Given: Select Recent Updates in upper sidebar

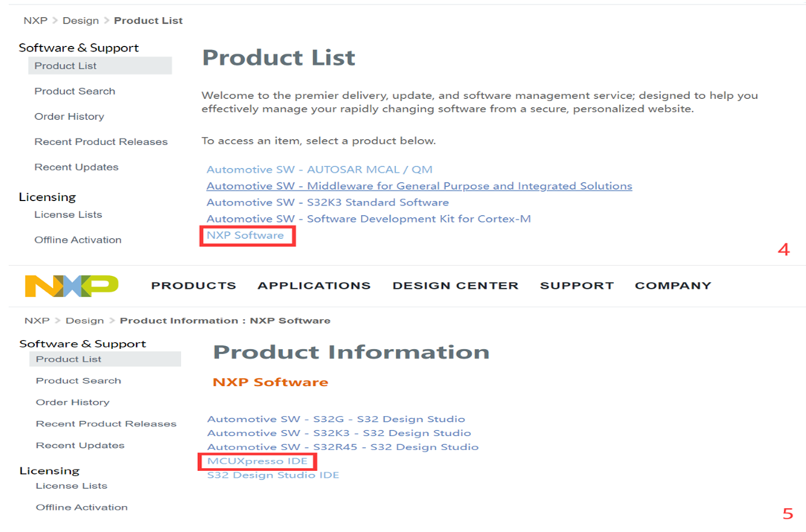Looking at the screenshot, I should pyautogui.click(x=76, y=167).
